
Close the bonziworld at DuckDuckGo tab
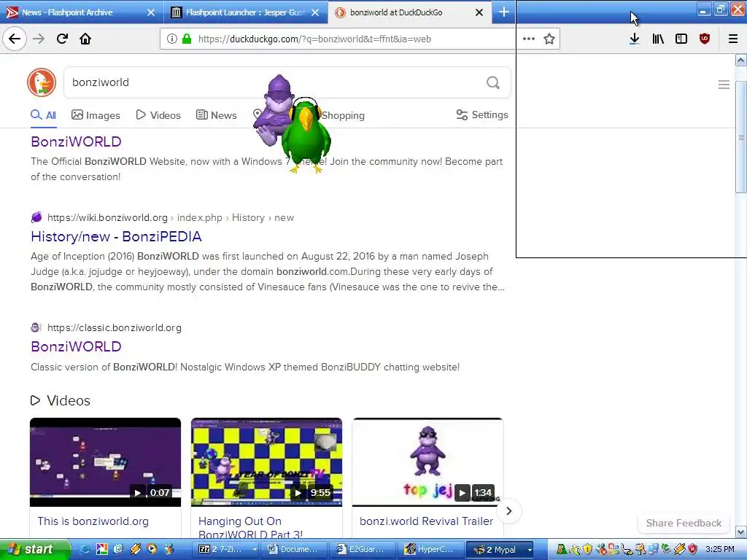[479, 12]
